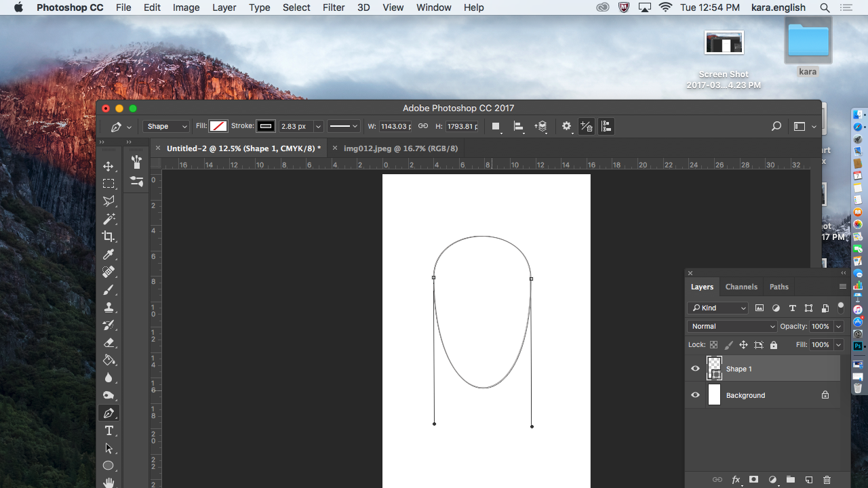
Task: Open the blend mode dropdown showing Normal
Action: coord(732,326)
